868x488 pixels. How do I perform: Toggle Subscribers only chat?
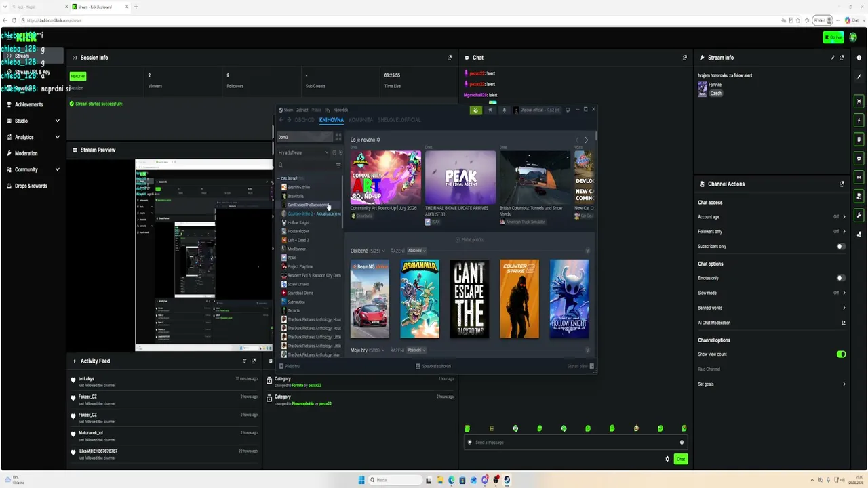[841, 247]
